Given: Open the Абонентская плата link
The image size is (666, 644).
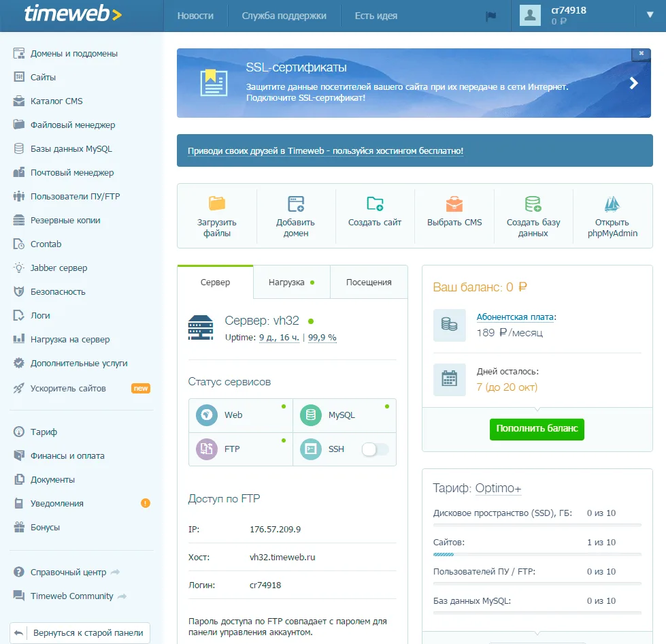Looking at the screenshot, I should tap(515, 317).
